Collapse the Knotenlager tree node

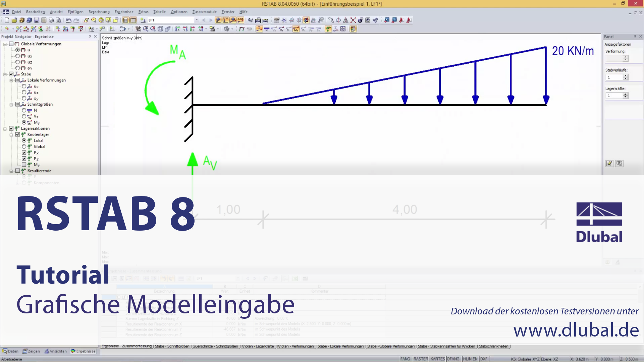coord(11,134)
